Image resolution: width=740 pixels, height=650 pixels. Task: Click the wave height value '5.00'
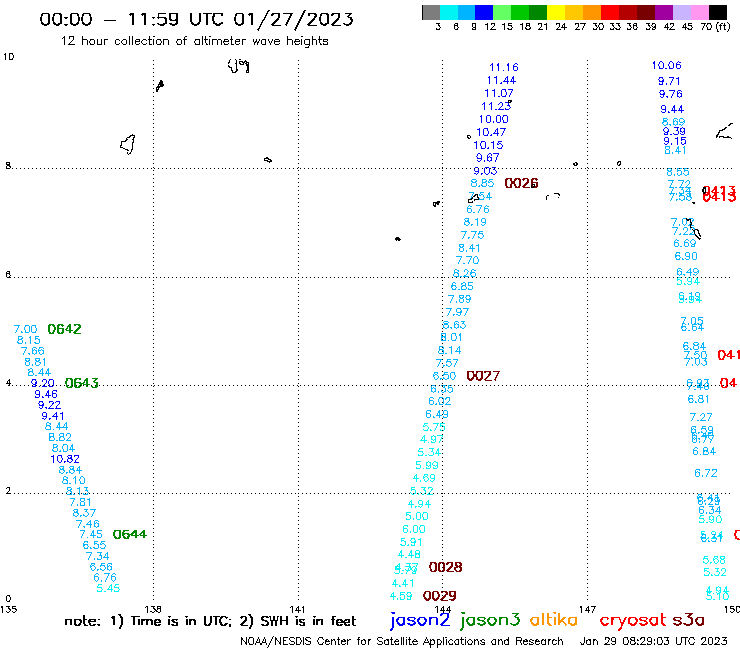[417, 517]
